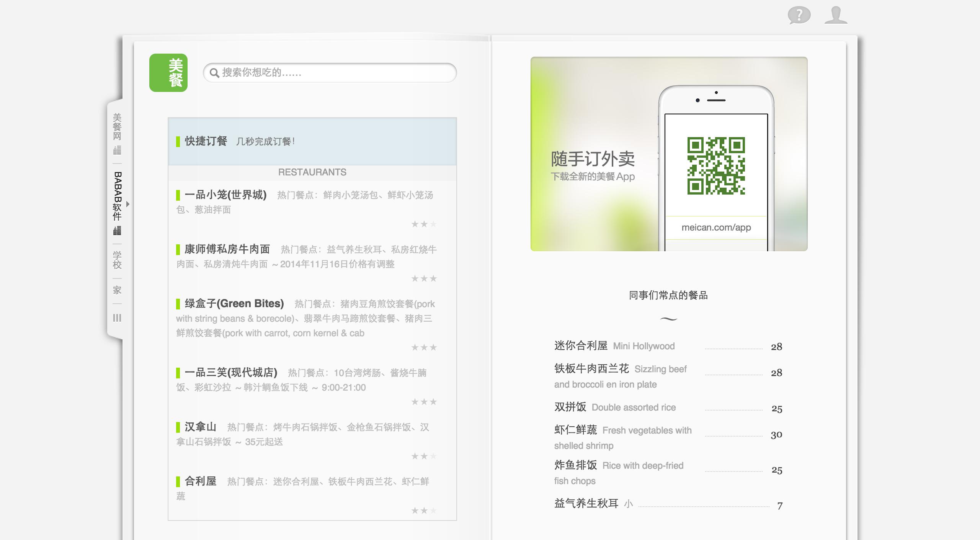Switch to the 家 side tab

point(117,290)
